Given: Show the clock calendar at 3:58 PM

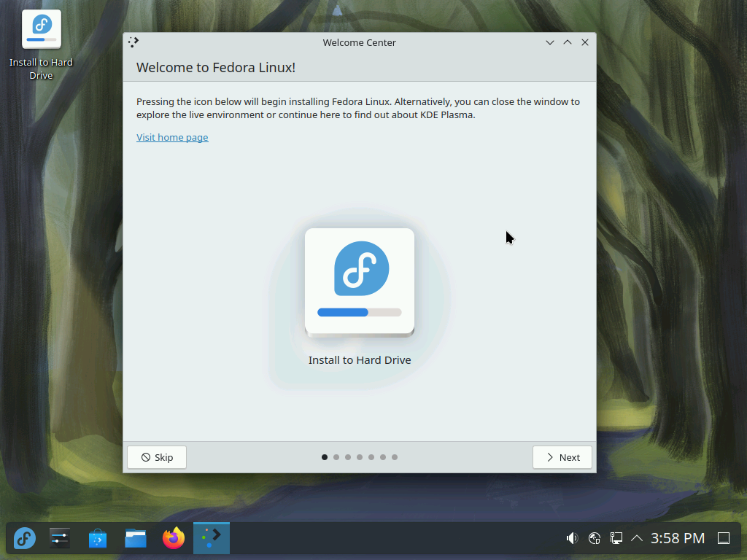Looking at the screenshot, I should pyautogui.click(x=678, y=539).
